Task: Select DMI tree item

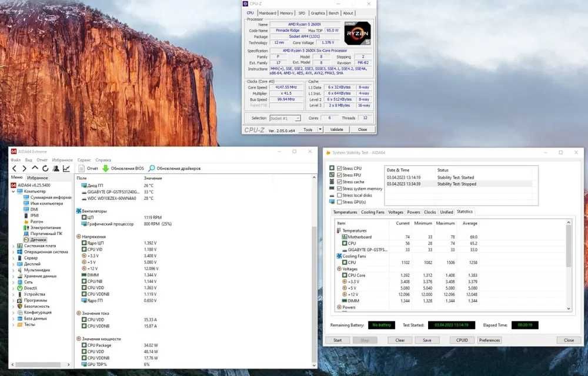Action: click(31, 209)
